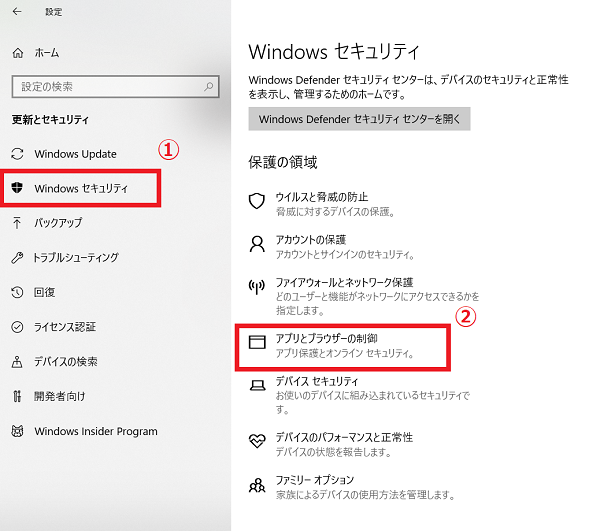This screenshot has height=531, width=600.
Task: Click the search magnifier icon
Action: (209, 86)
